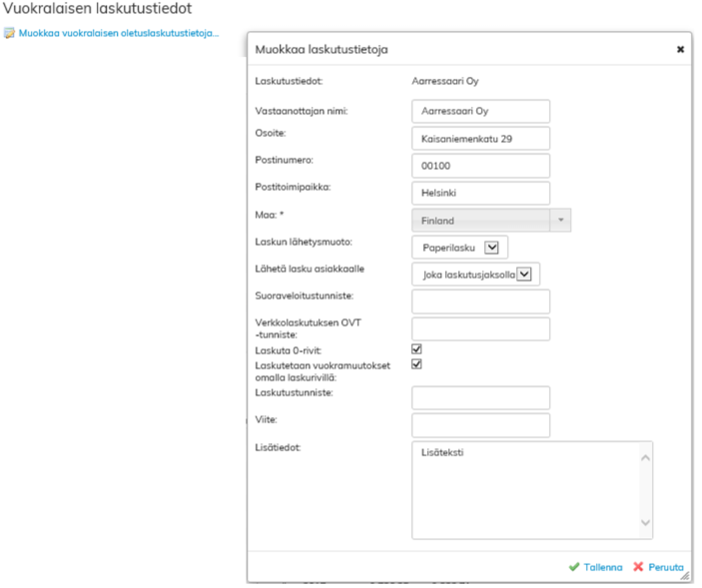Click the red X Peruuta icon
The image size is (702, 588).
click(638, 567)
